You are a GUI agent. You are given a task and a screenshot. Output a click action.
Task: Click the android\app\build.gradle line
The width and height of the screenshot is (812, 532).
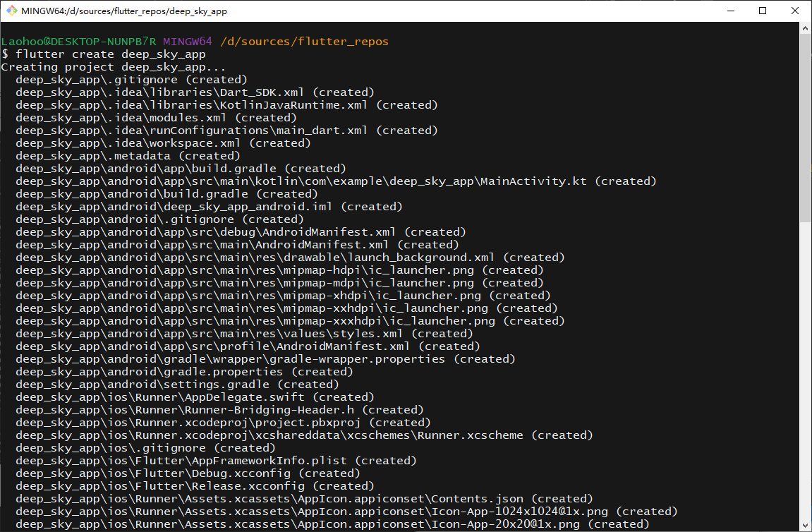[x=181, y=169]
